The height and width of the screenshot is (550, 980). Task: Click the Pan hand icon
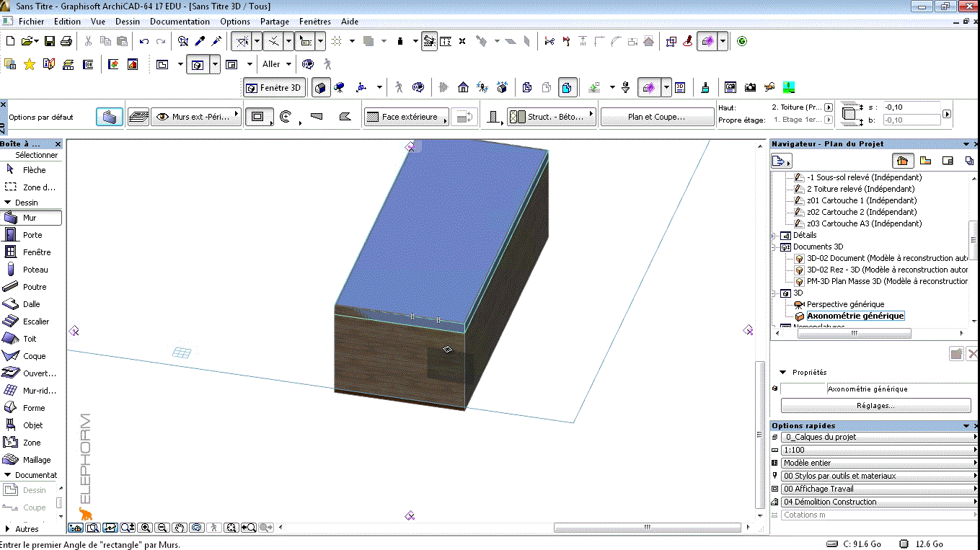click(x=180, y=528)
